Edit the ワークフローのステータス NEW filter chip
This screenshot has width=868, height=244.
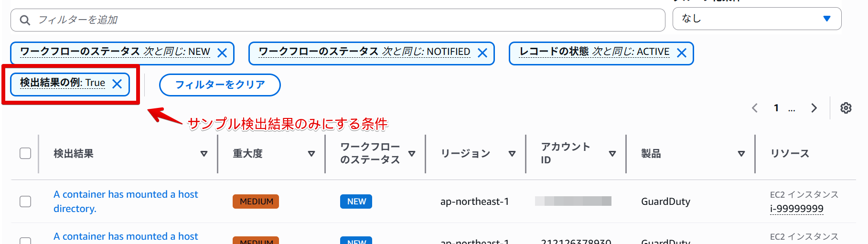tap(115, 52)
